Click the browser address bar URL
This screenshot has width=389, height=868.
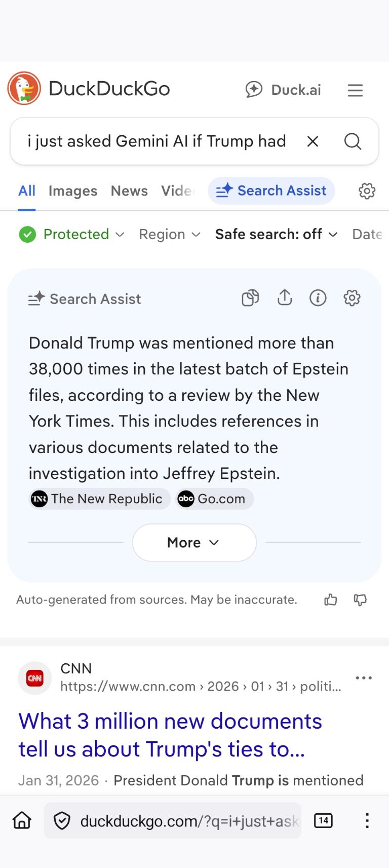pos(189,821)
